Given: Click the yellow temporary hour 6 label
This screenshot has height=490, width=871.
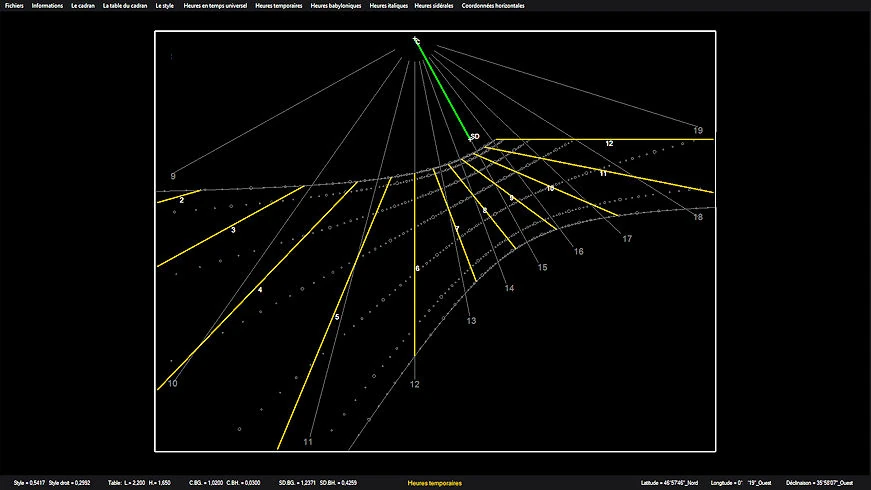Looking at the screenshot, I should click(417, 268).
